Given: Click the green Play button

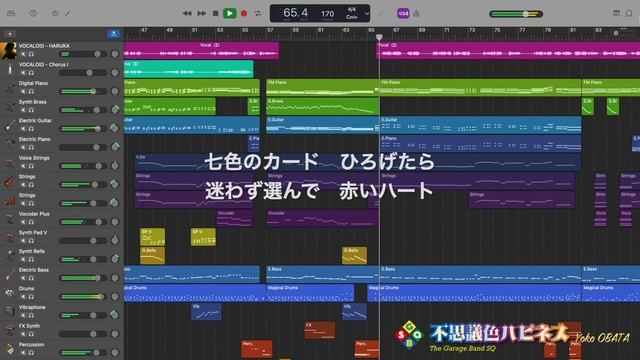Looking at the screenshot, I should (x=229, y=13).
